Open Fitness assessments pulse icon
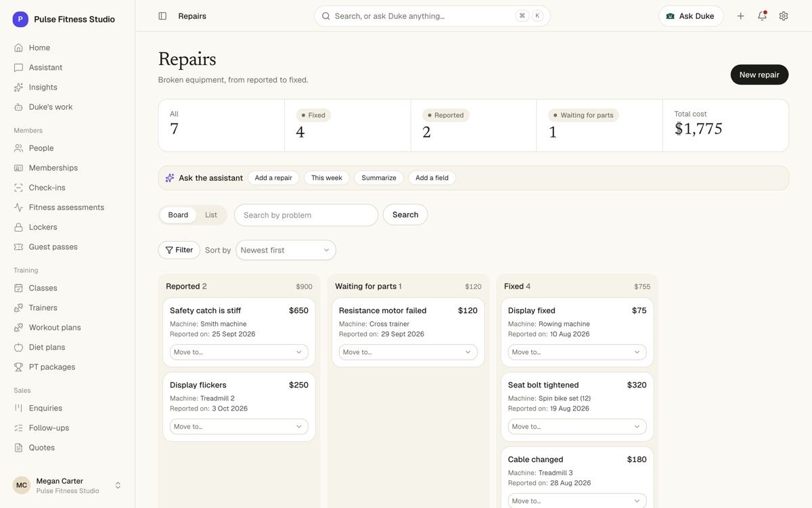The width and height of the screenshot is (812, 508). pos(18,207)
